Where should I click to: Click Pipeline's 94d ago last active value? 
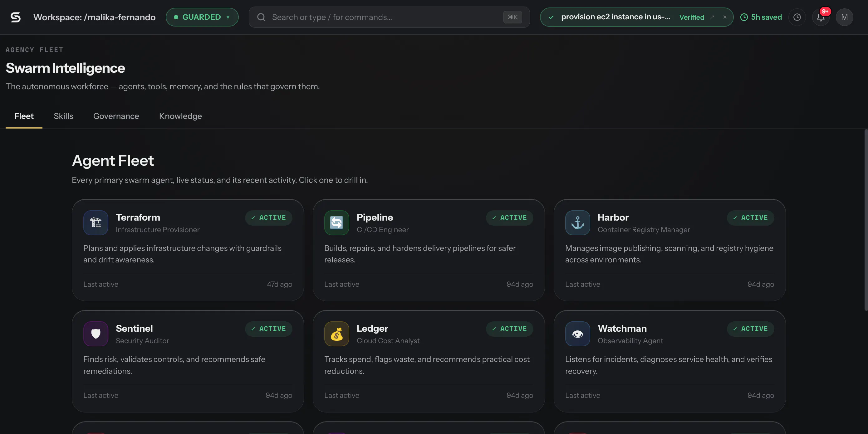click(x=520, y=284)
